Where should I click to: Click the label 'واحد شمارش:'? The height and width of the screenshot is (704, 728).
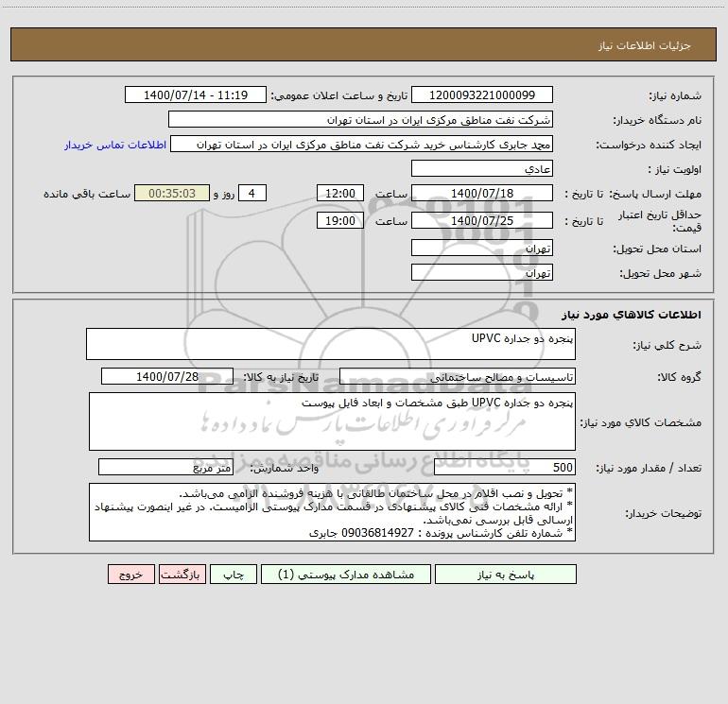click(x=285, y=468)
